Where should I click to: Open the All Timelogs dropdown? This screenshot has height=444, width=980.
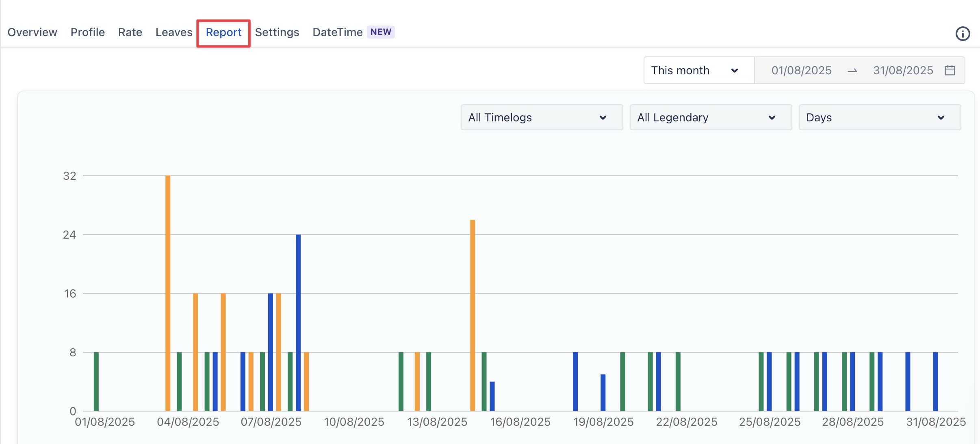tap(541, 117)
